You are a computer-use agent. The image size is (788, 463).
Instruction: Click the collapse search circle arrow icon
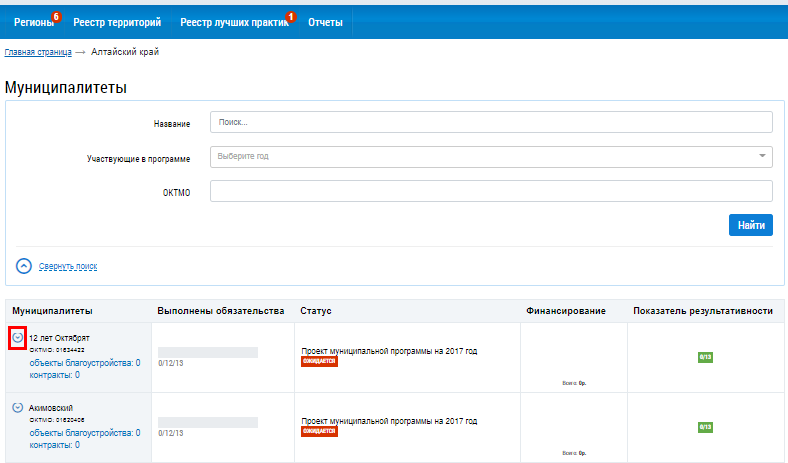(x=25, y=266)
